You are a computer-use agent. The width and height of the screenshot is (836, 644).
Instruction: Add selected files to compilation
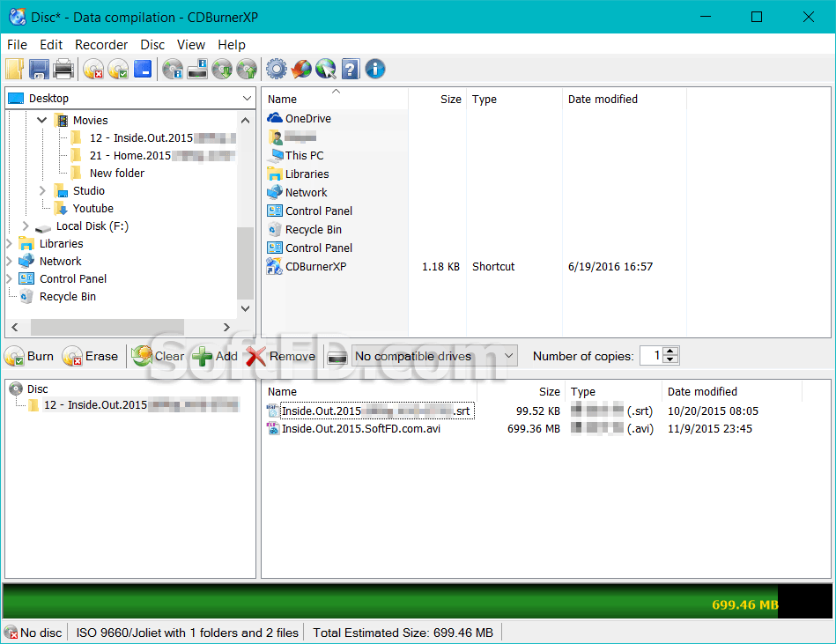(215, 356)
